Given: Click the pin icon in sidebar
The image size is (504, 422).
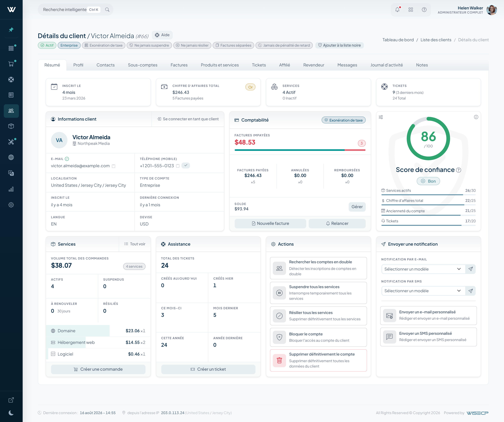Looking at the screenshot, I should pos(11,30).
